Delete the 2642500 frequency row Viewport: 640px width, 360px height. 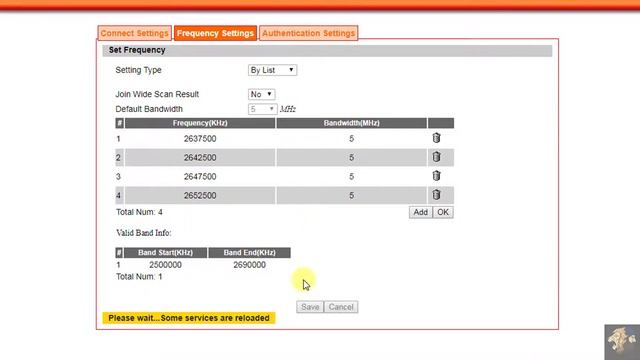point(436,157)
